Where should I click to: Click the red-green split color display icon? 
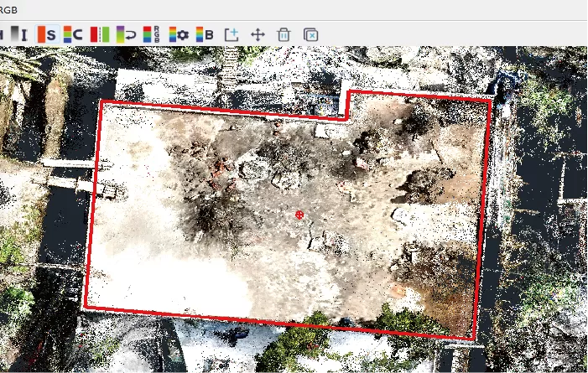tap(100, 34)
